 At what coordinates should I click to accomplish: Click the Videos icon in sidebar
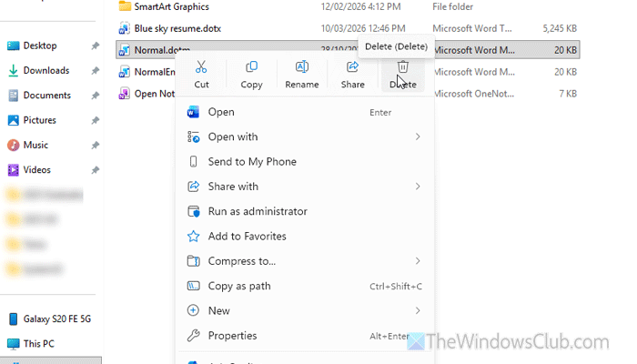coord(13,170)
